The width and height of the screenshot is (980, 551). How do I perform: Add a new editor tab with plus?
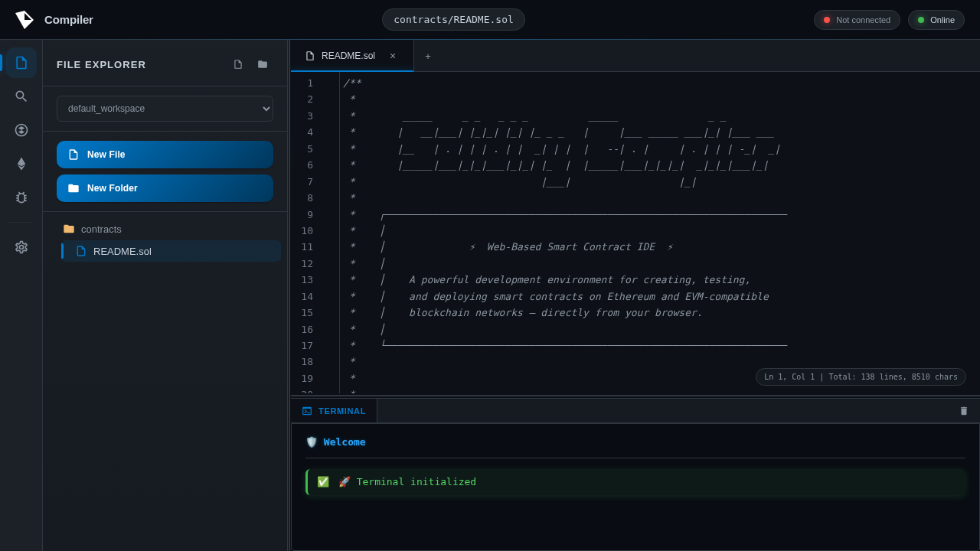pyautogui.click(x=428, y=56)
